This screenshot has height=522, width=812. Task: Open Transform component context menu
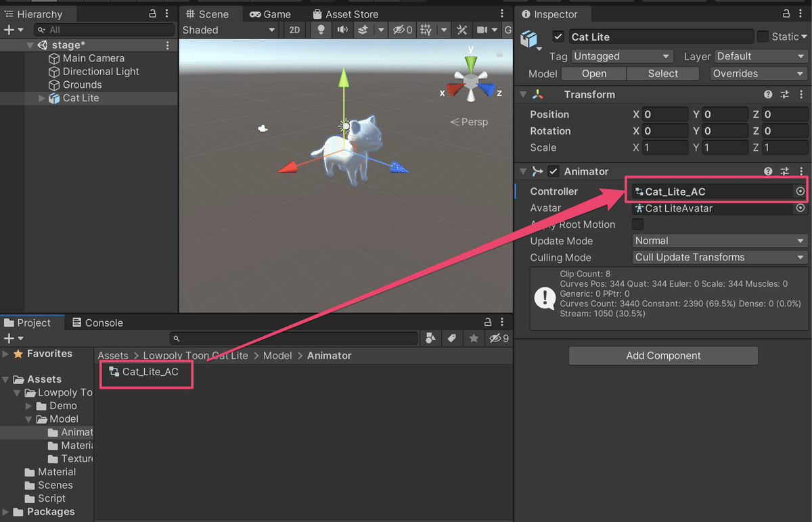click(801, 95)
